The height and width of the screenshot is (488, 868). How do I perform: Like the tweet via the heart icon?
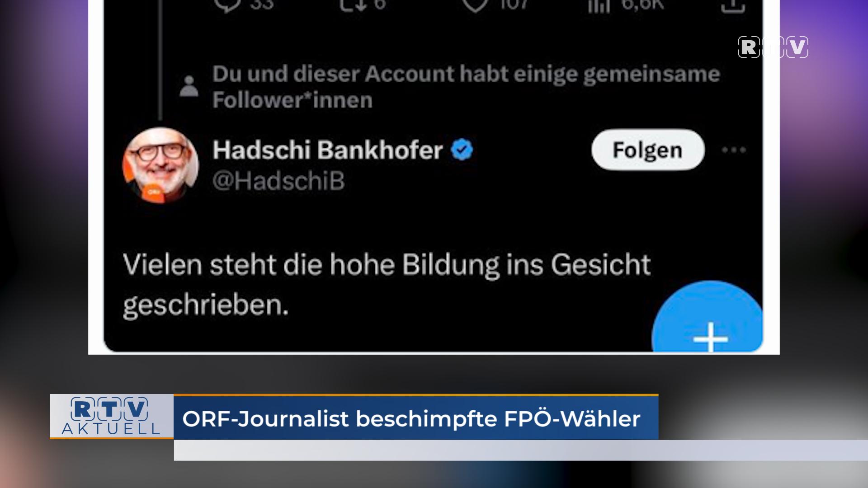pos(476,5)
